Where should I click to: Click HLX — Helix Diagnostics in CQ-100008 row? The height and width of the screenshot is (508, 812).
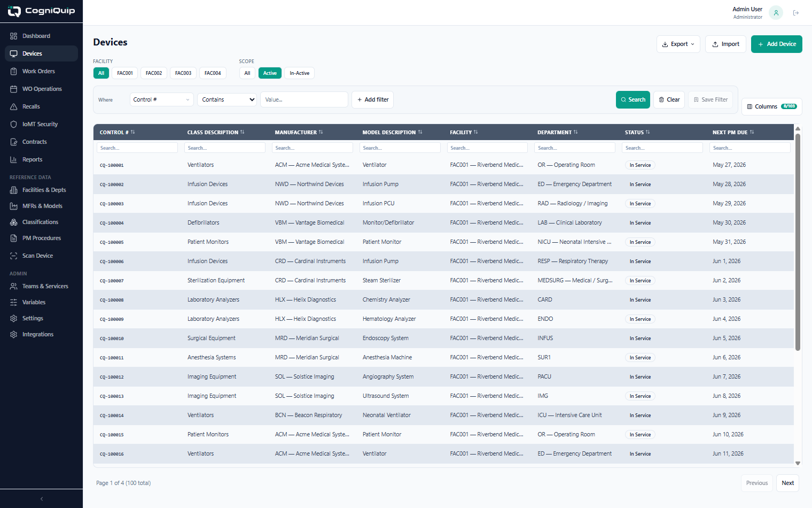pos(306,299)
